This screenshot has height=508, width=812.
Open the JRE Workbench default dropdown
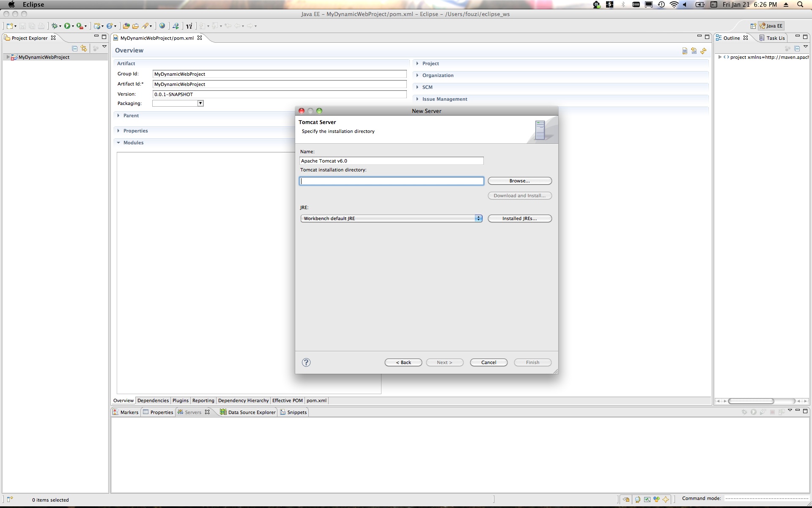391,218
